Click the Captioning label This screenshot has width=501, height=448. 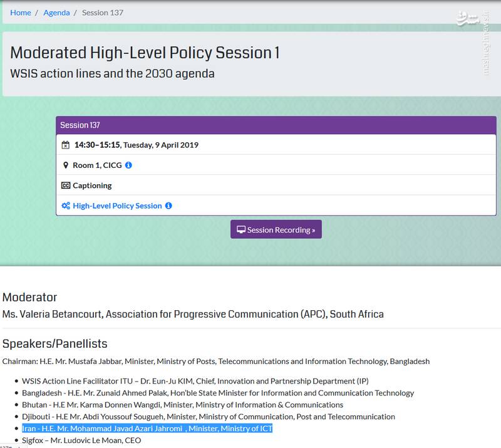pos(92,185)
